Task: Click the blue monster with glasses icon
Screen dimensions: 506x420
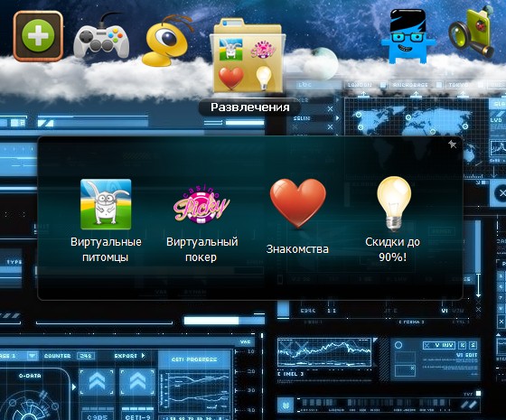Action: pyautogui.click(x=408, y=36)
